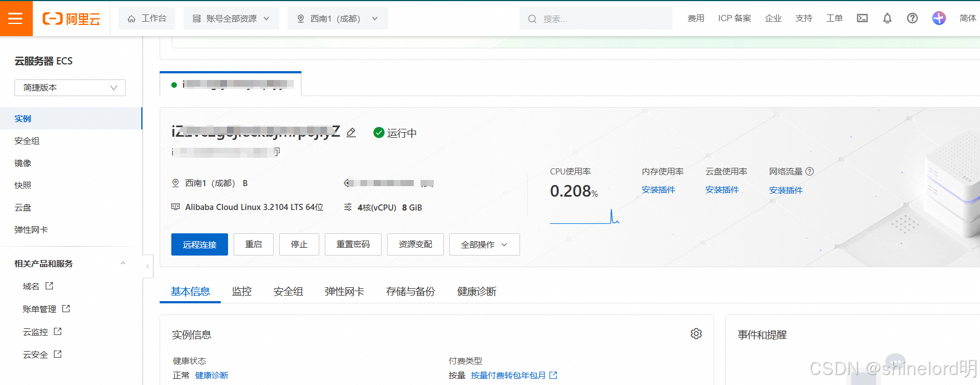This screenshot has width=980, height=385.
Task: Go to 工作台 workbench
Action: click(x=147, y=18)
